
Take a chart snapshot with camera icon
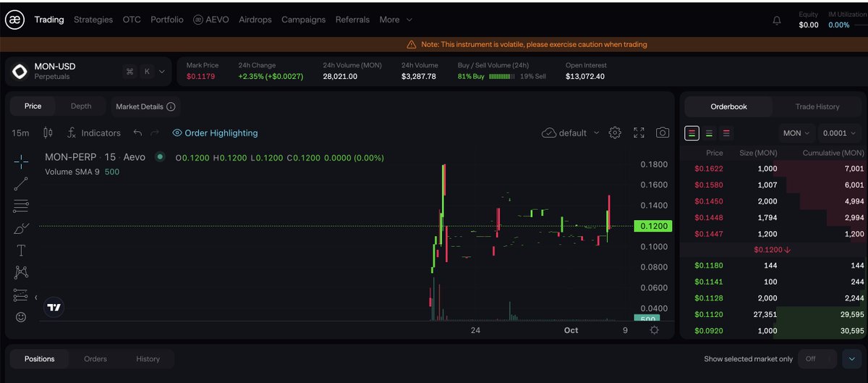[662, 132]
